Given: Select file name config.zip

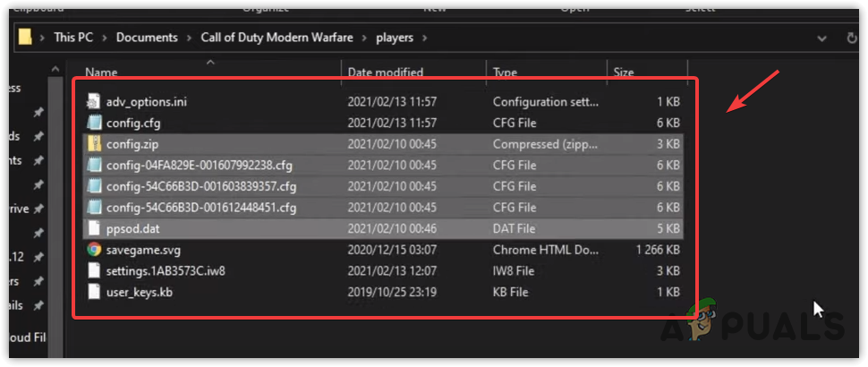Looking at the screenshot, I should 132,144.
